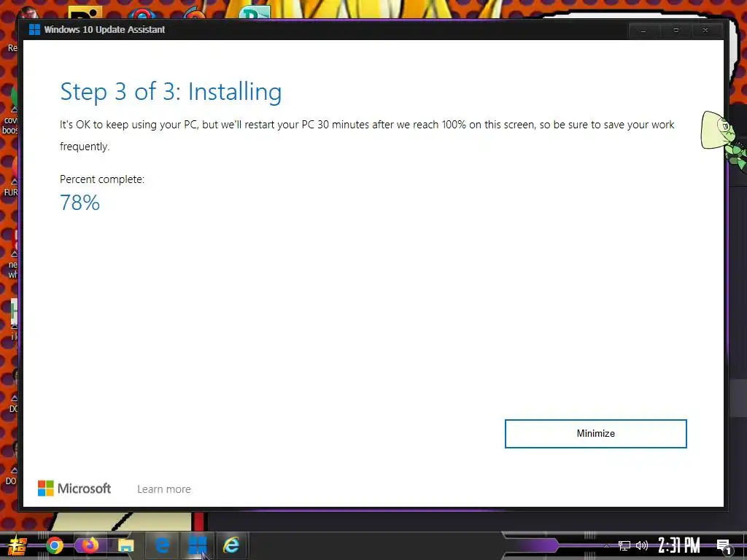747x560 pixels.
Task: Click the Windows logo in the title bar
Action: pos(34,29)
